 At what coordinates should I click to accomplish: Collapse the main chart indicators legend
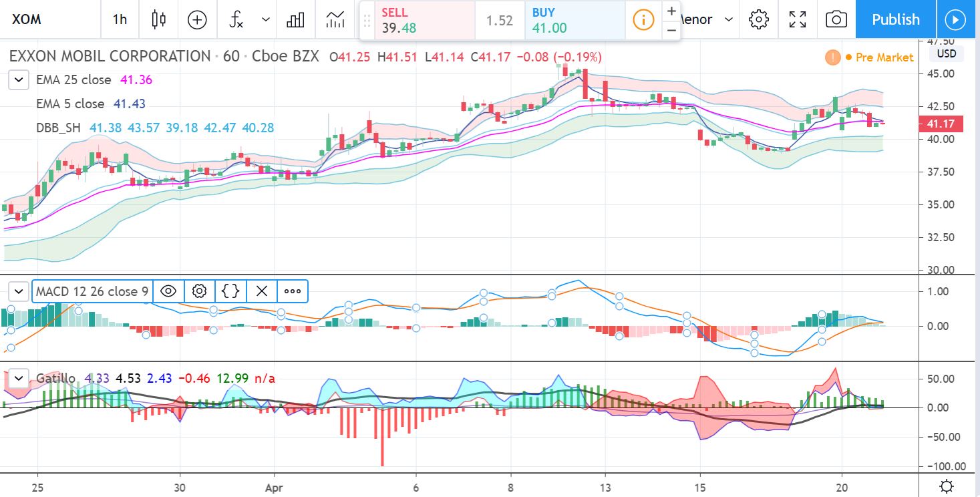[19, 80]
